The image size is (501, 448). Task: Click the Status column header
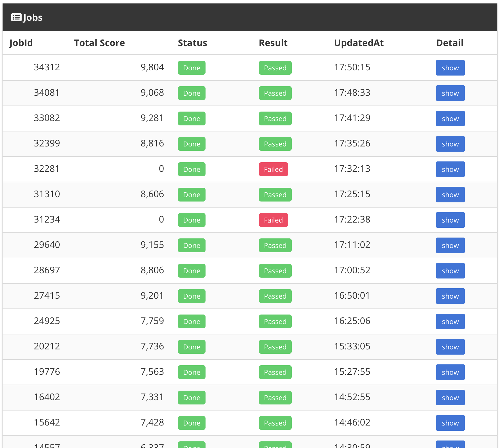coord(193,43)
